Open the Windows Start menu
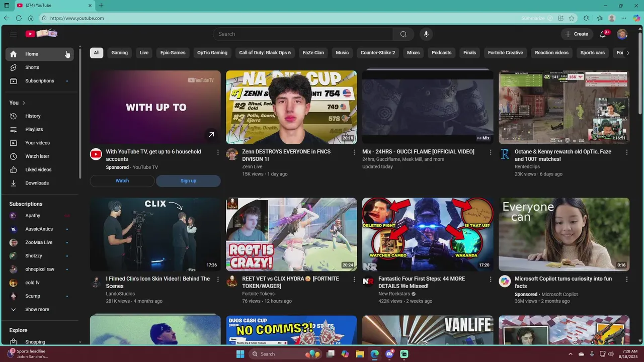 click(x=240, y=354)
